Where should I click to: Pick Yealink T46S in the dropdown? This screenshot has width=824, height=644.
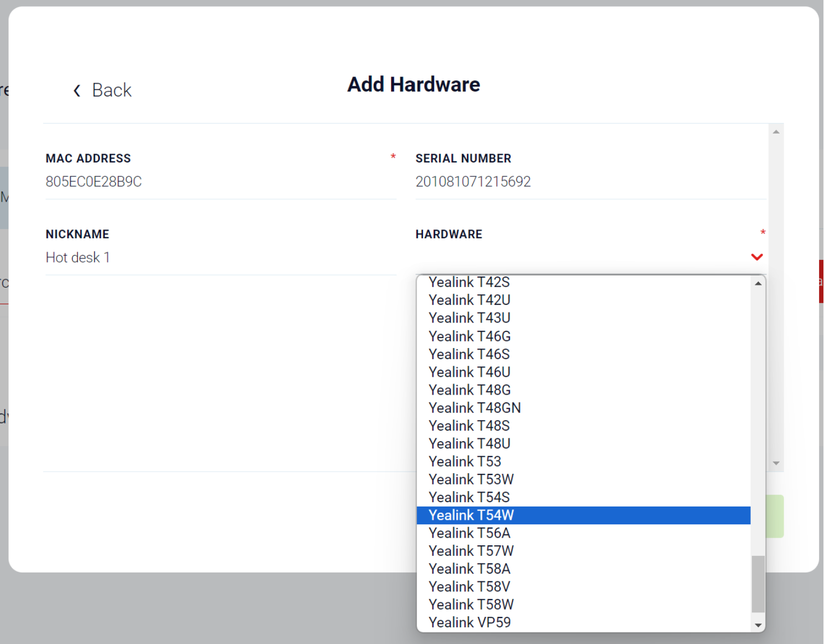click(x=583, y=354)
